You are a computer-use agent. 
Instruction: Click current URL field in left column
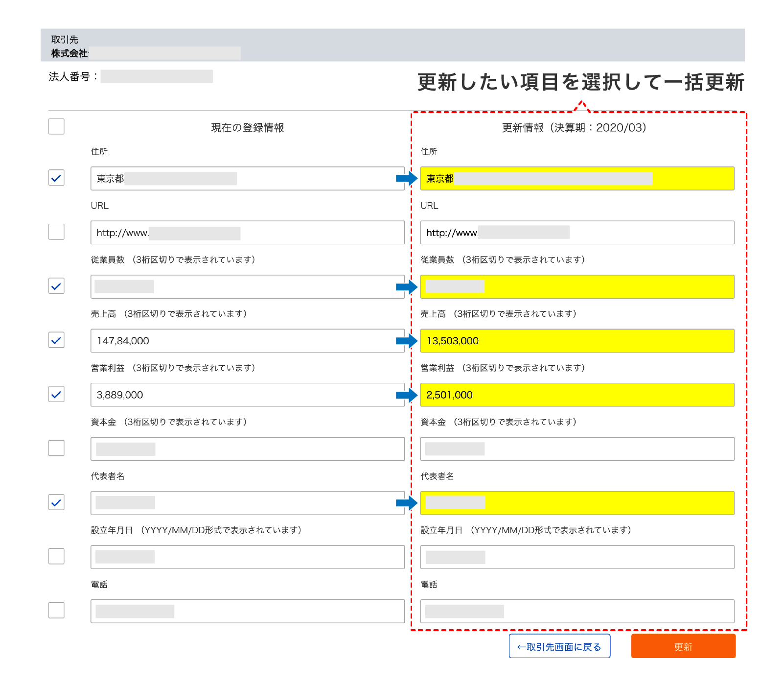click(248, 233)
